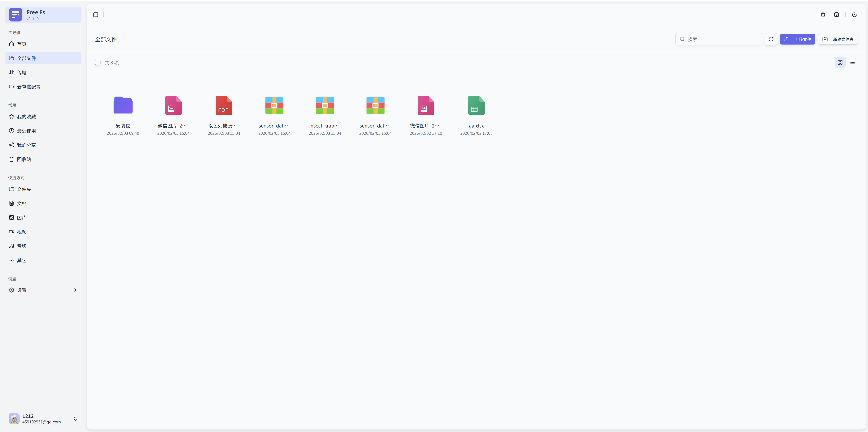Check the select-all files checkbox
The height and width of the screenshot is (432, 868).
97,62
